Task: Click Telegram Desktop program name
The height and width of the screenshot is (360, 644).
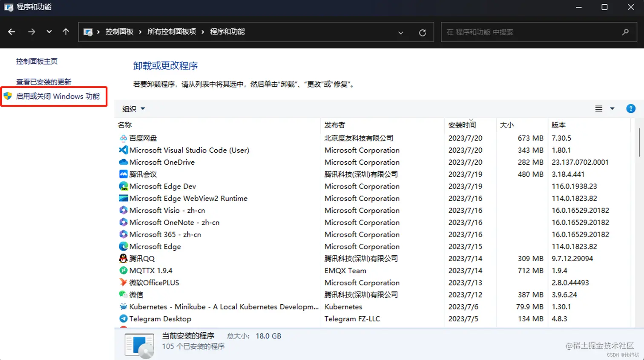Action: 160,319
